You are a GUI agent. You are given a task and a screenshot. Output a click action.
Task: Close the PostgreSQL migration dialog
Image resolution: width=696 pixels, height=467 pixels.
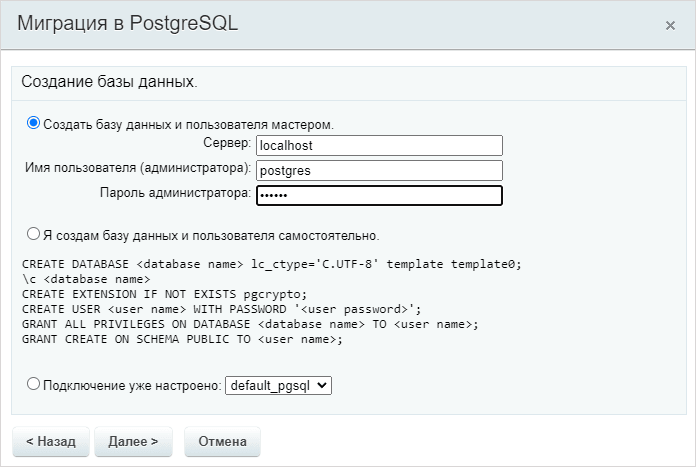tap(670, 26)
